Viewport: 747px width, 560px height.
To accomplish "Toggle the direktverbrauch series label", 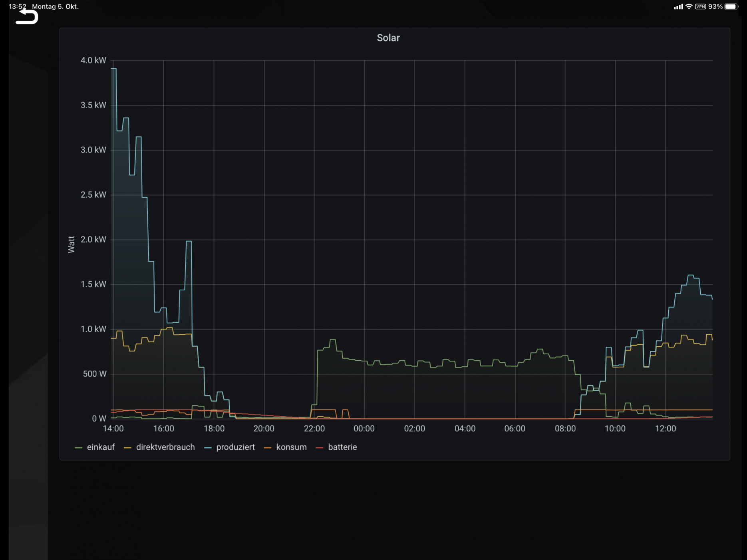I will [165, 447].
